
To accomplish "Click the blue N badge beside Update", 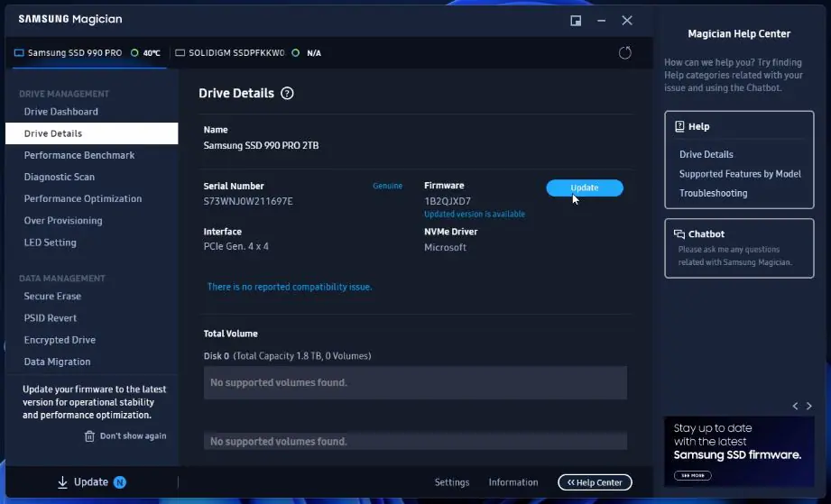I will coord(120,482).
